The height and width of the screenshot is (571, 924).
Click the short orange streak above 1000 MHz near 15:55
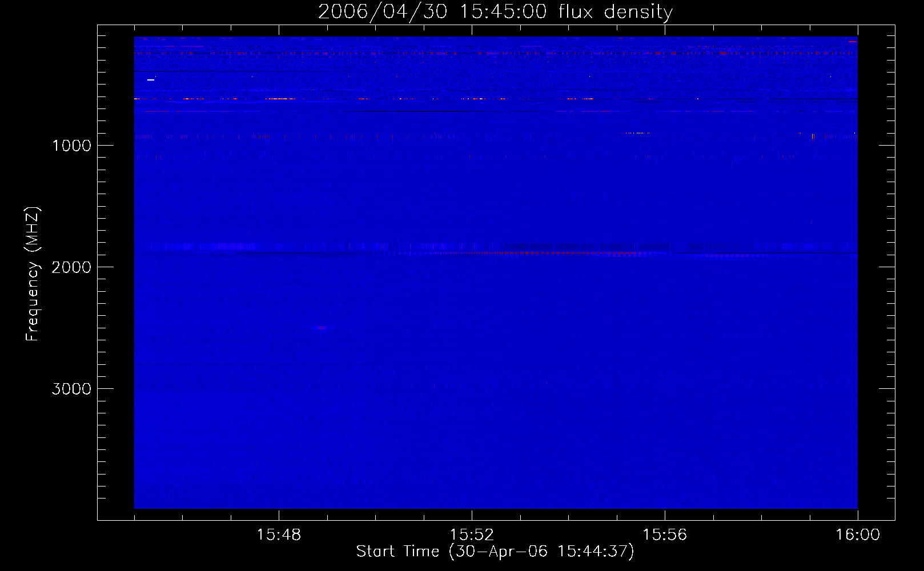click(636, 133)
